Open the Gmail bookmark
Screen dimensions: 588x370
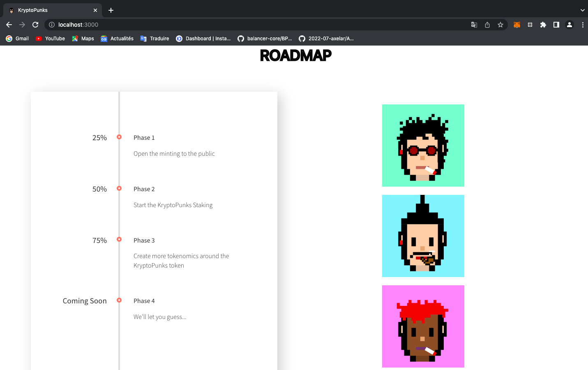click(17, 39)
